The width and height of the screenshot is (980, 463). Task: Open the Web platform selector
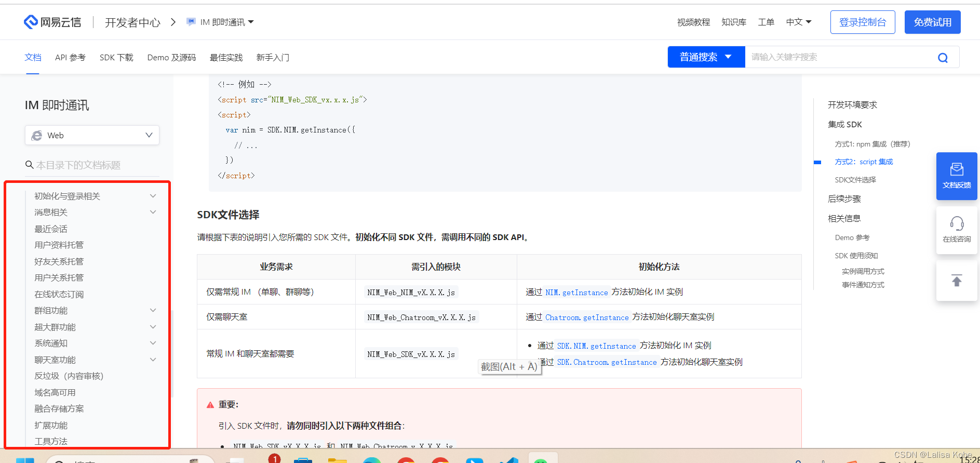point(92,135)
